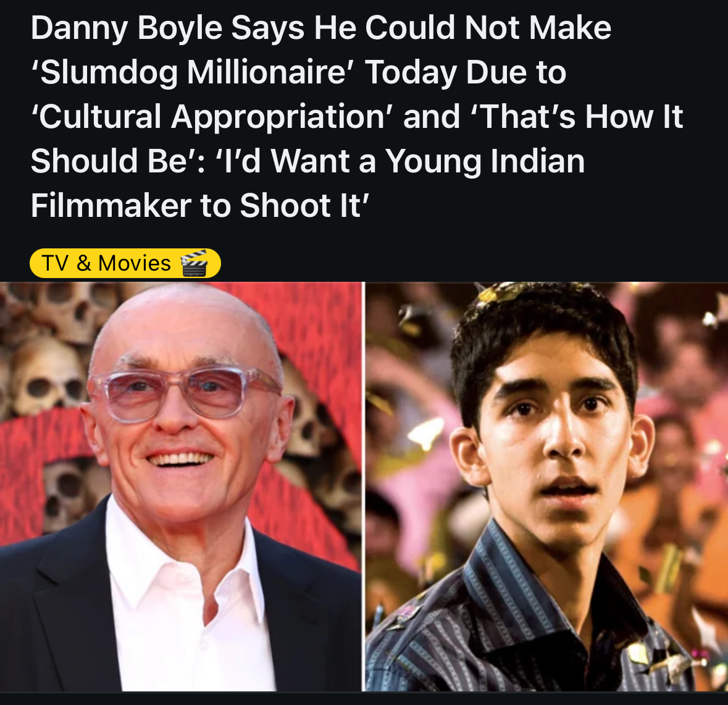Open the TV & Movies category tag
Screen dimensions: 728x705
point(125,263)
